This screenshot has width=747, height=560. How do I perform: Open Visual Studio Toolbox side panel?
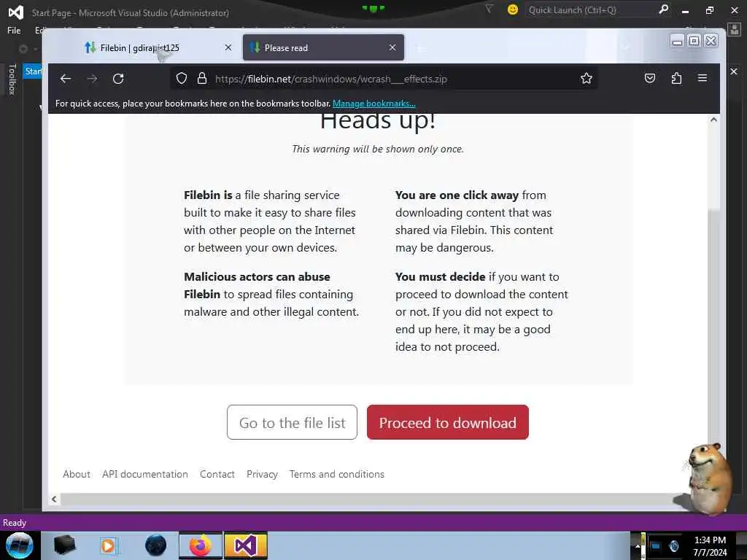[12, 79]
